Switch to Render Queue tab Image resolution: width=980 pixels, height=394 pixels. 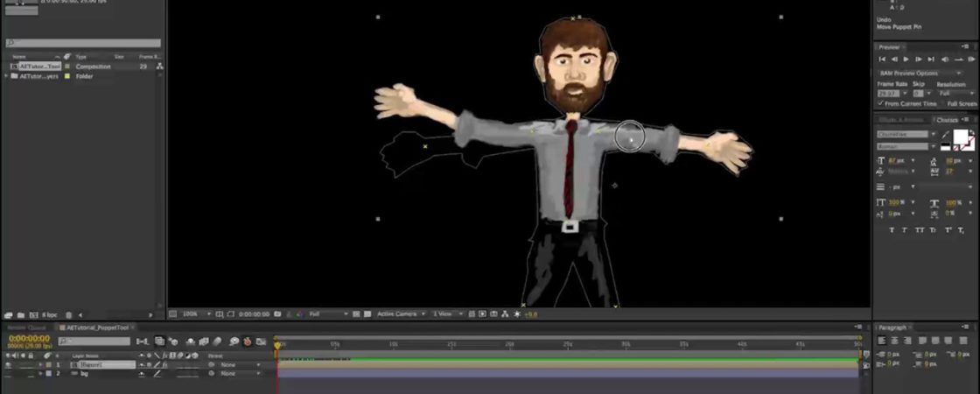[x=26, y=327]
